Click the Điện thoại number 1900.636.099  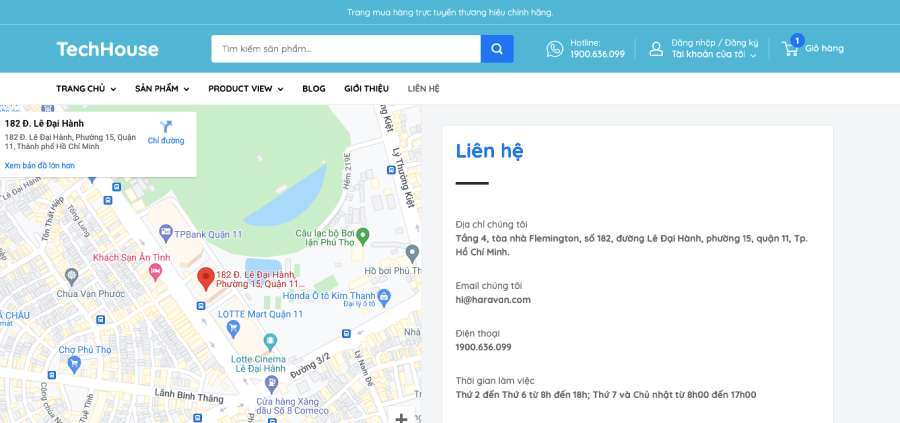pyautogui.click(x=483, y=347)
